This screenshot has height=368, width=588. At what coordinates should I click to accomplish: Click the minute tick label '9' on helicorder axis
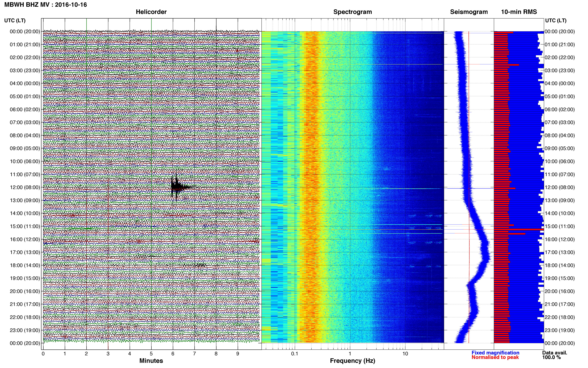(x=238, y=354)
